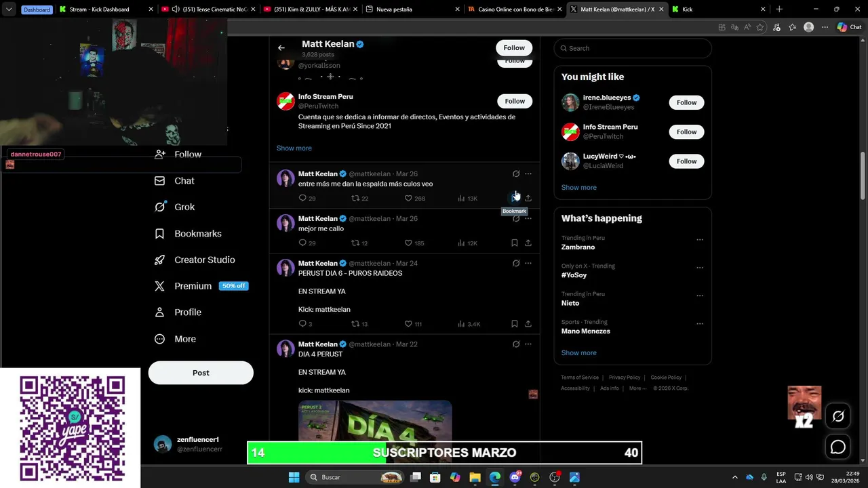Like the 'entre más me dan la espalda' post
The height and width of the screenshot is (488, 868).
[414, 198]
